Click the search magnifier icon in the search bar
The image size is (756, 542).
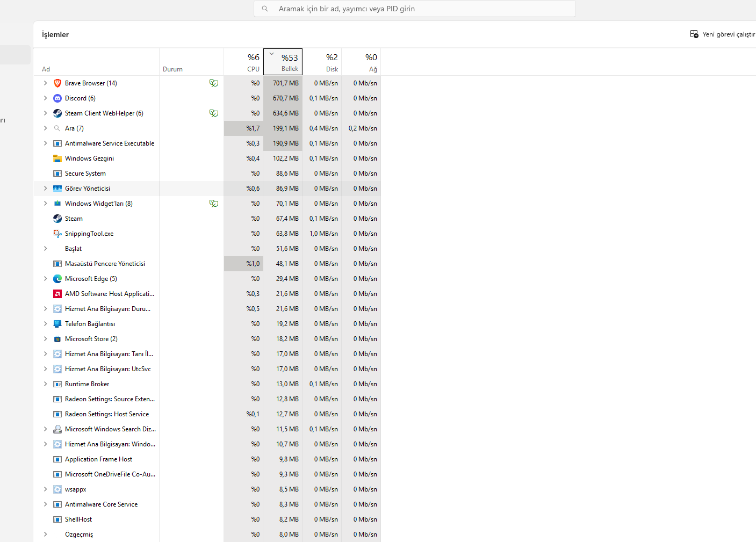[265, 9]
